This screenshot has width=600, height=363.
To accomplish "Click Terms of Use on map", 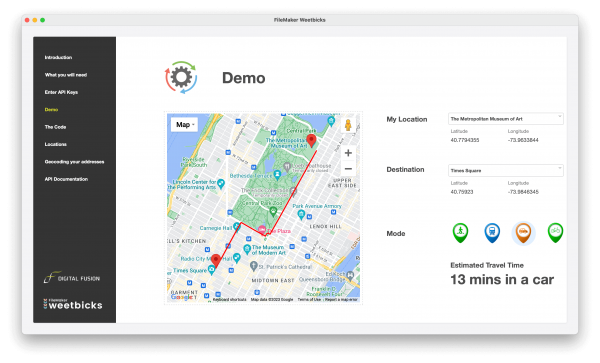I will coord(309,300).
